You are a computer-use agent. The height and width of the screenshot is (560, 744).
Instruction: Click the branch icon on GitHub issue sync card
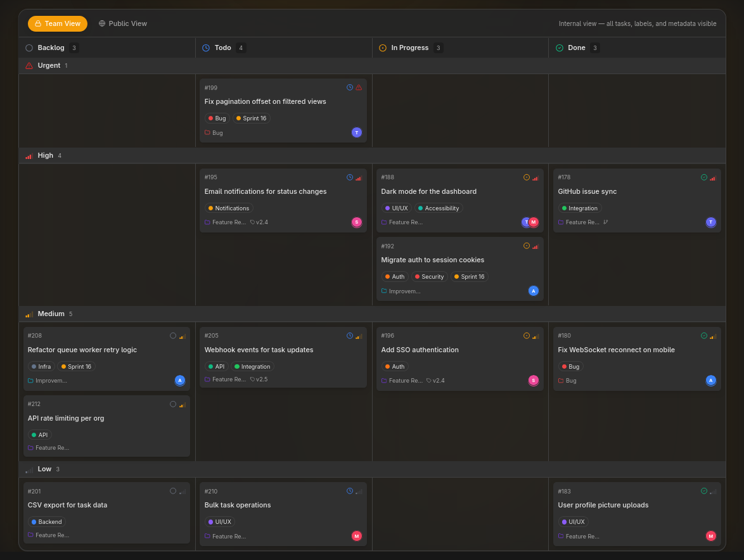[x=606, y=222]
